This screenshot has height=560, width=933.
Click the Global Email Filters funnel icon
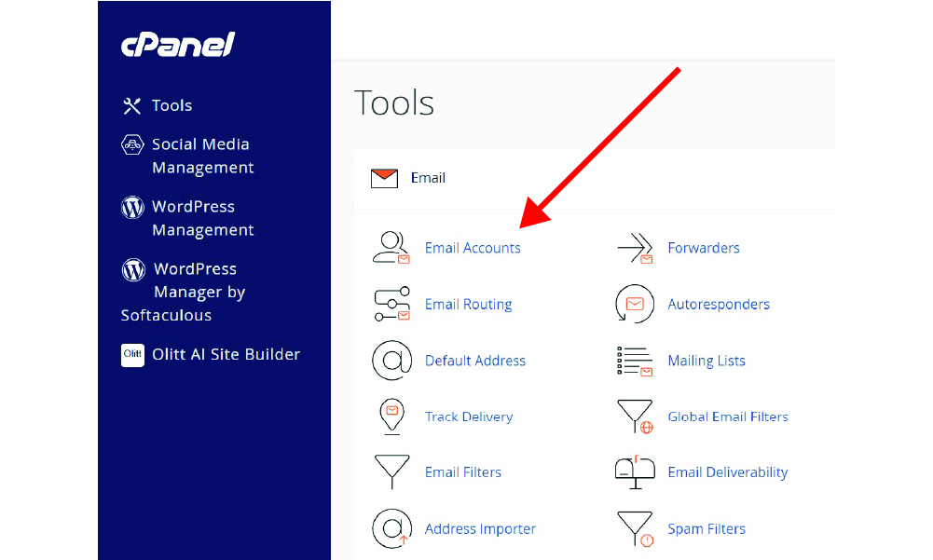(635, 417)
